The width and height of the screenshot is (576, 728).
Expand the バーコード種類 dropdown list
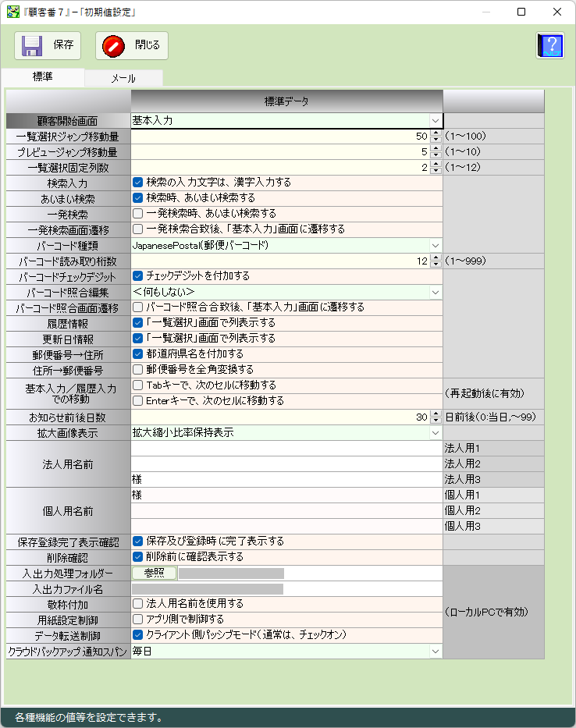tap(435, 246)
